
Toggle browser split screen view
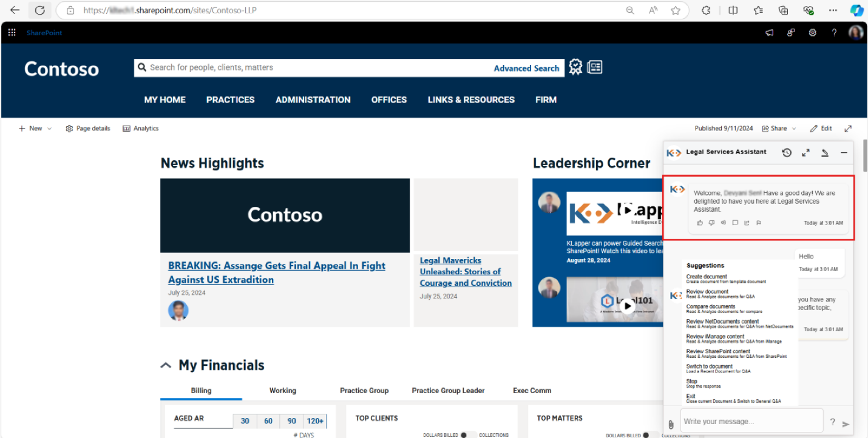click(x=733, y=10)
